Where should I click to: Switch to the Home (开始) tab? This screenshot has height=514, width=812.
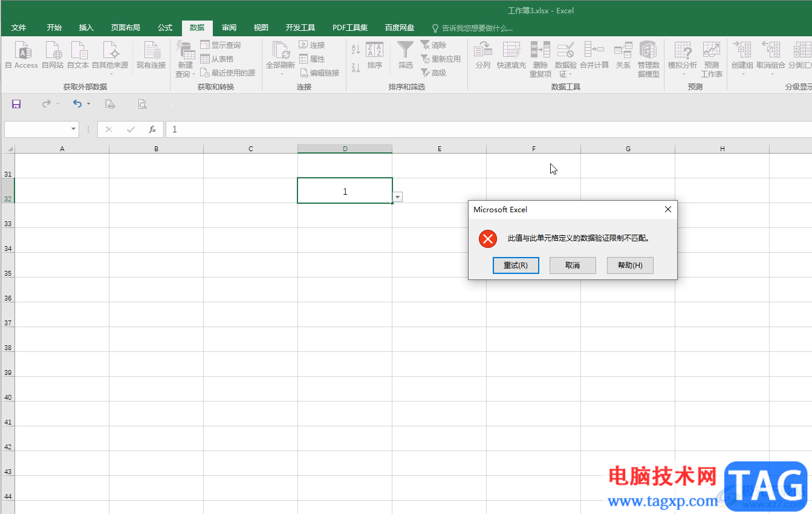coord(54,28)
